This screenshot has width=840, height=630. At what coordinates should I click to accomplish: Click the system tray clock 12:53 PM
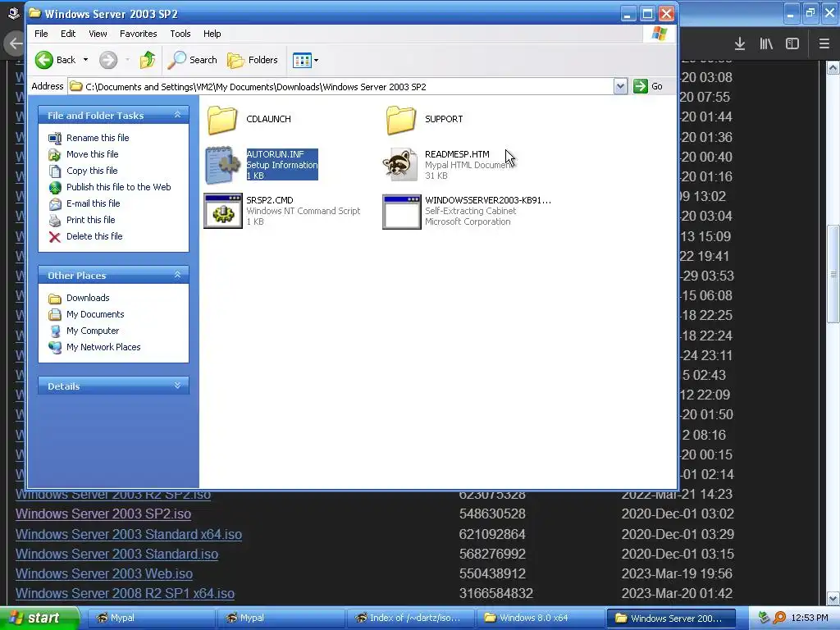pyautogui.click(x=810, y=619)
